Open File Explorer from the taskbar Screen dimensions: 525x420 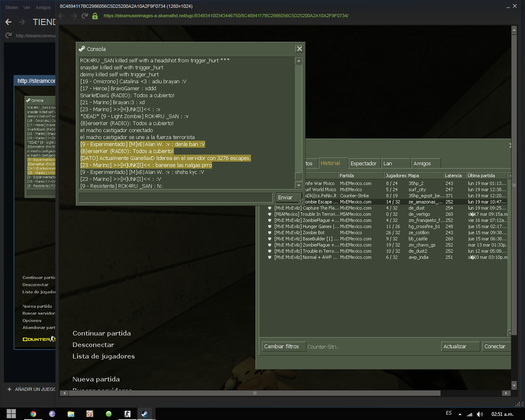(x=71, y=414)
